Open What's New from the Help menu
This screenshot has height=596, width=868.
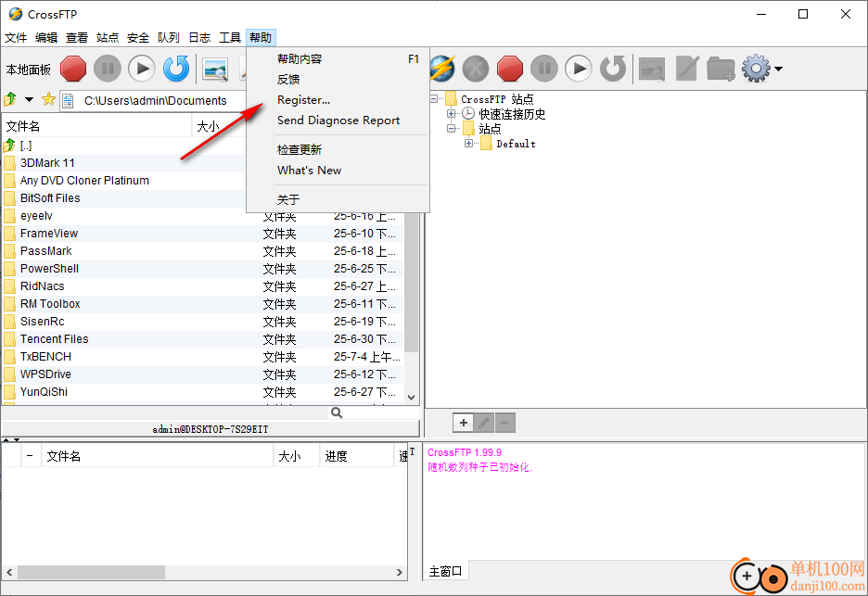(338, 170)
